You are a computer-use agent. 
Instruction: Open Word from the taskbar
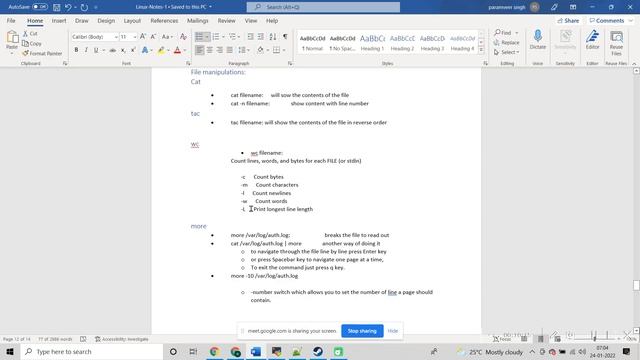[256, 351]
